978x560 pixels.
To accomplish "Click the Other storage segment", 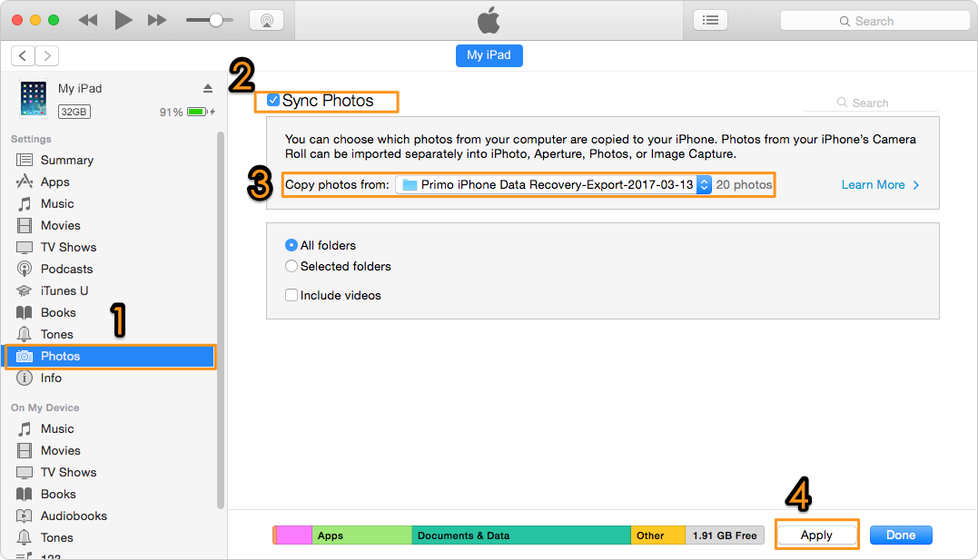I will click(x=658, y=535).
